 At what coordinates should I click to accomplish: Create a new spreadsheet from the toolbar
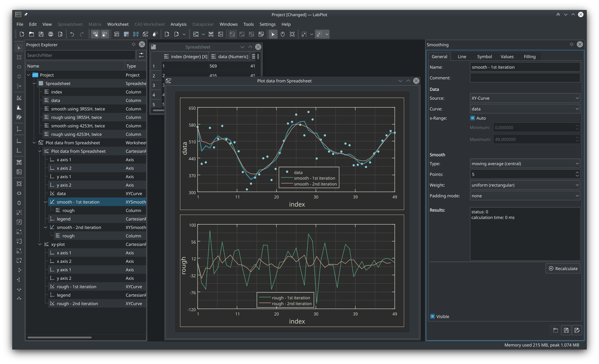(x=126, y=34)
